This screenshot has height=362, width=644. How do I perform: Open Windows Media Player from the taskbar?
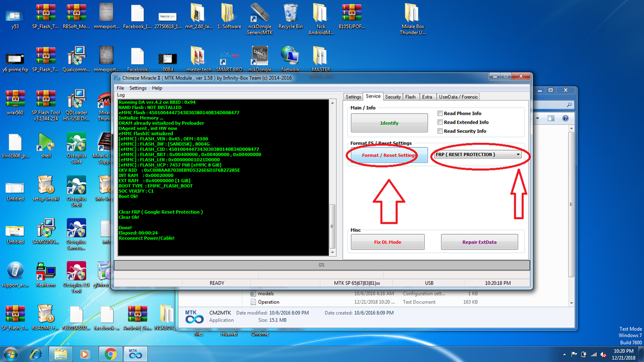(85, 353)
